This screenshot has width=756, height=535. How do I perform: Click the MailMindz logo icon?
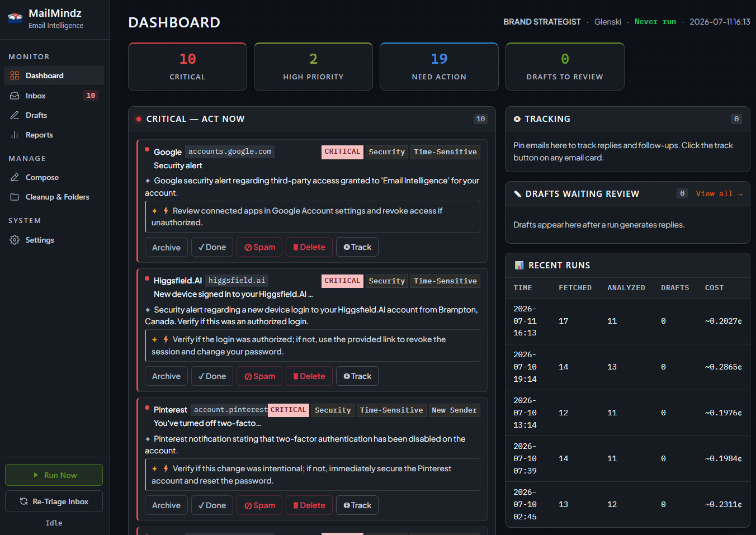tap(15, 17)
